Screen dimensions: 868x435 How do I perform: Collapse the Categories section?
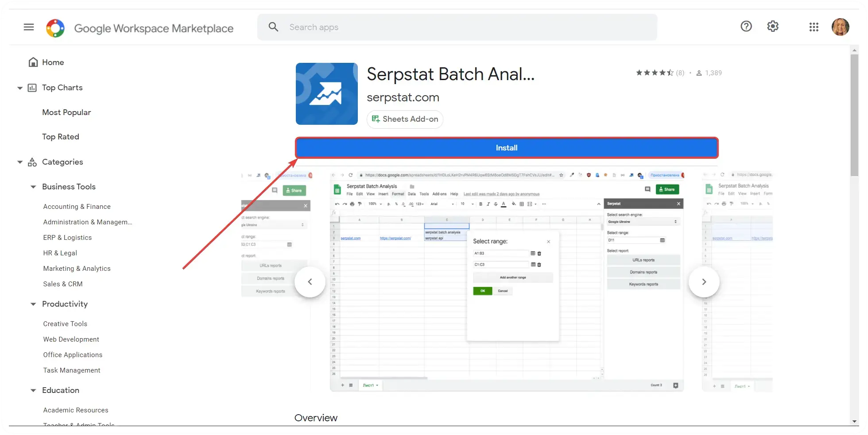tap(19, 162)
